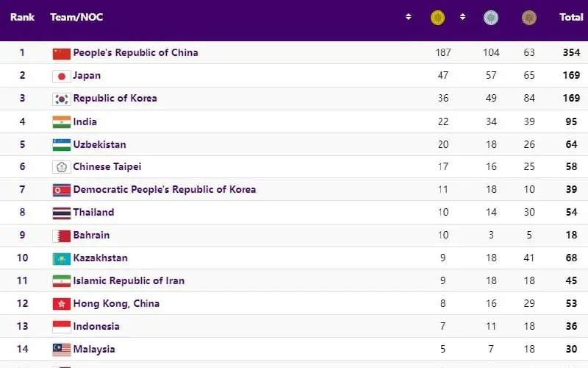Open People's Republic of China team link

click(x=135, y=52)
